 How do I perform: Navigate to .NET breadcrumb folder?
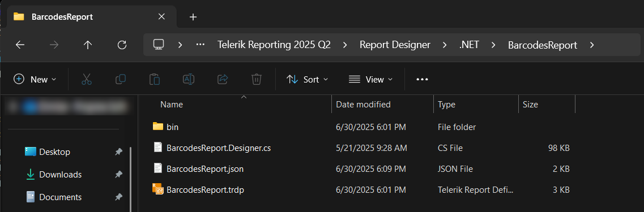pyautogui.click(x=469, y=45)
